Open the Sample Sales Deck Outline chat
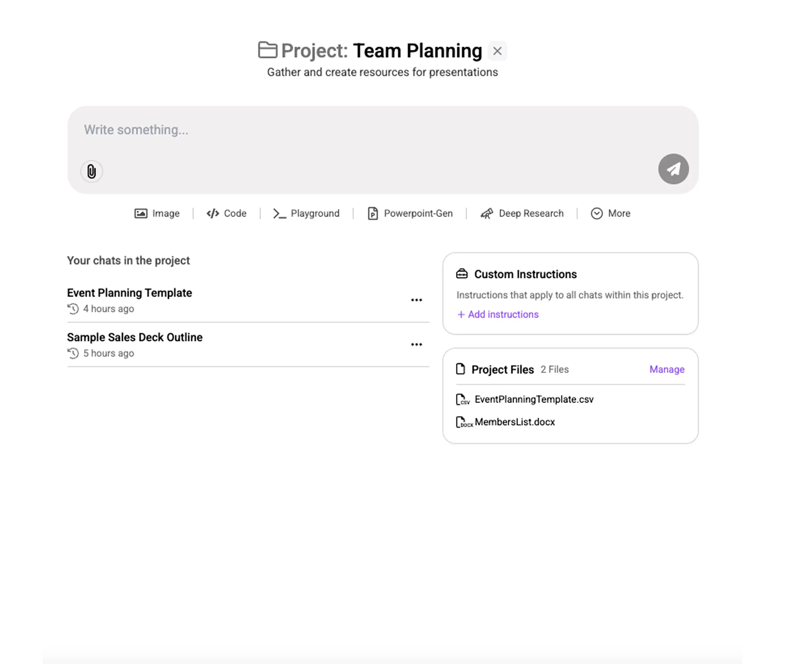The width and height of the screenshot is (785, 672). tap(135, 337)
